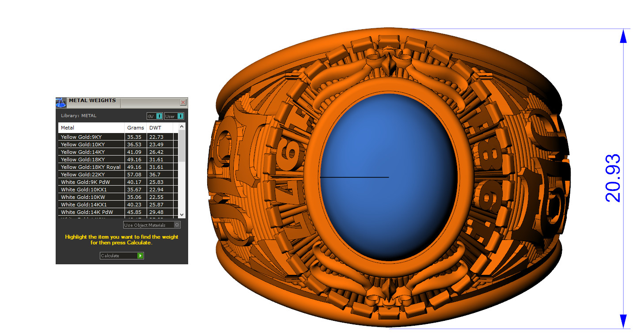This screenshot has width=644, height=335.
Task: Click the green Calculate arrow icon
Action: point(140,255)
